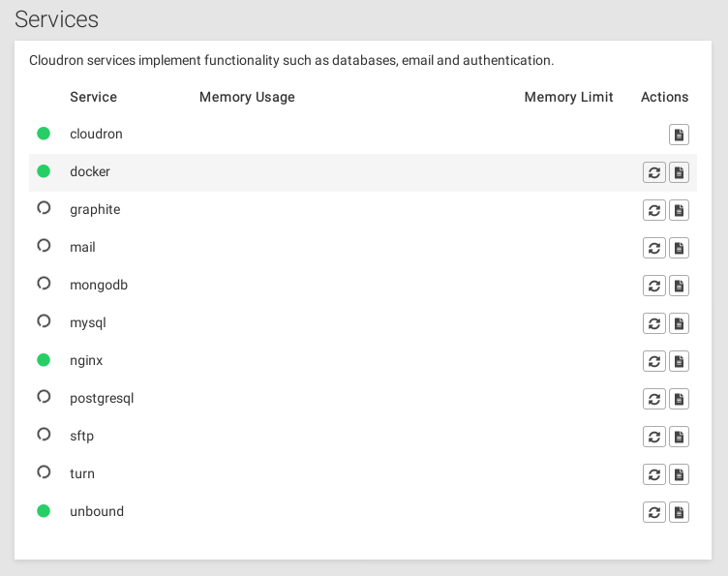View mysql service logs
The height and width of the screenshot is (576, 728).
point(679,323)
